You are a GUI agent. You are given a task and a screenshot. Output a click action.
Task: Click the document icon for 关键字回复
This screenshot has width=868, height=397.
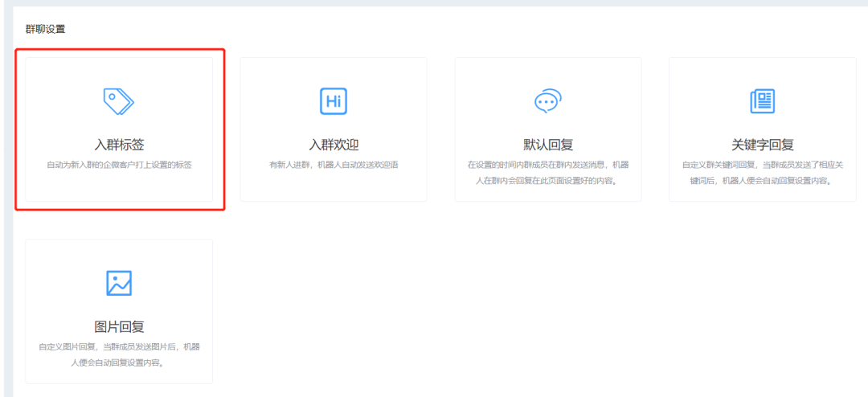(x=762, y=101)
